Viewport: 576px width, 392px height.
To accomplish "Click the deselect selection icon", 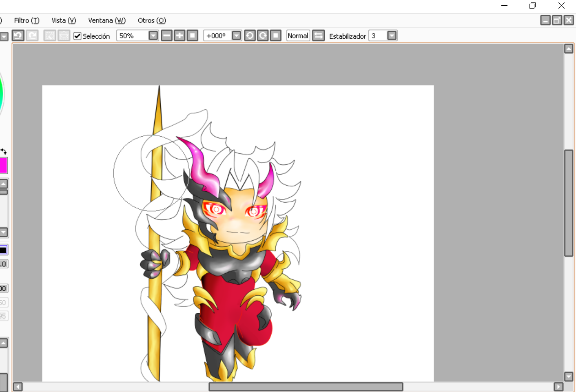I will (x=50, y=35).
